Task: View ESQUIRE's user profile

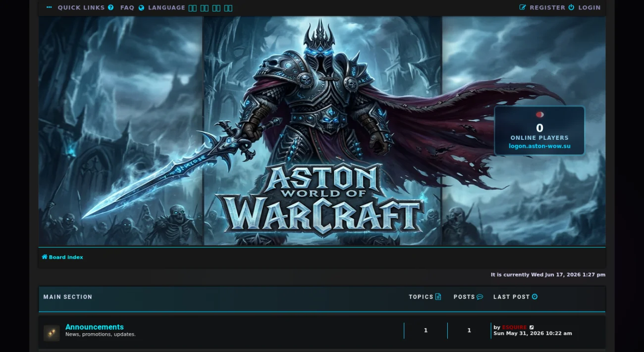Action: pyautogui.click(x=514, y=327)
